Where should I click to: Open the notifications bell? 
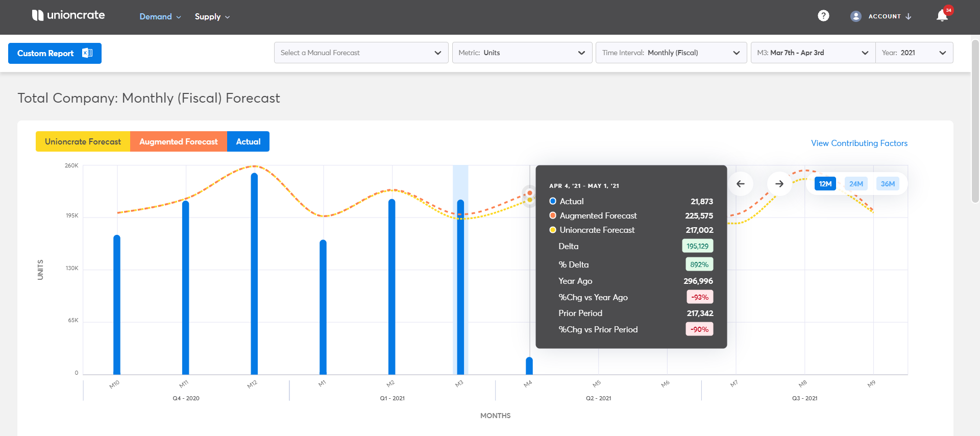942,16
